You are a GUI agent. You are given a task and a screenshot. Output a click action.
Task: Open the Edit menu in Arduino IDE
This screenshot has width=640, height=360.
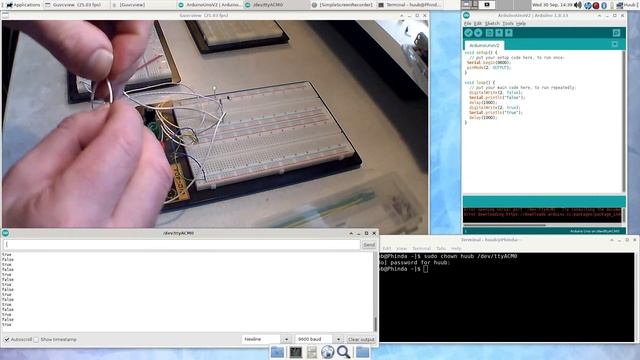478,24
